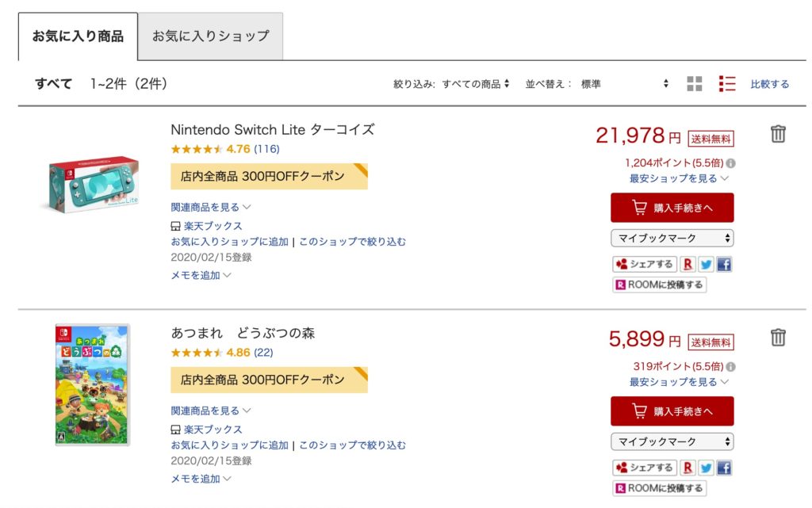Expand 関連商品を見る under Nintendo Switch Lite
This screenshot has height=508, width=812.
[211, 207]
